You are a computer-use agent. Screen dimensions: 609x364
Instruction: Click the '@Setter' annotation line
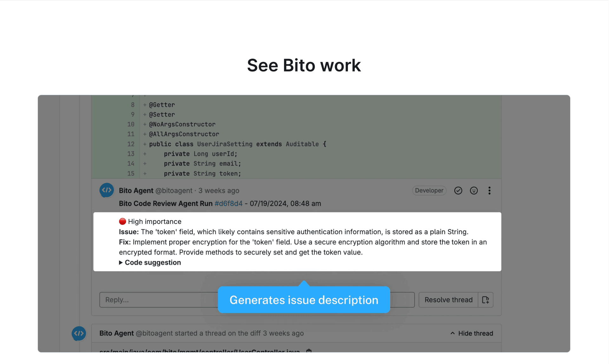tap(162, 114)
